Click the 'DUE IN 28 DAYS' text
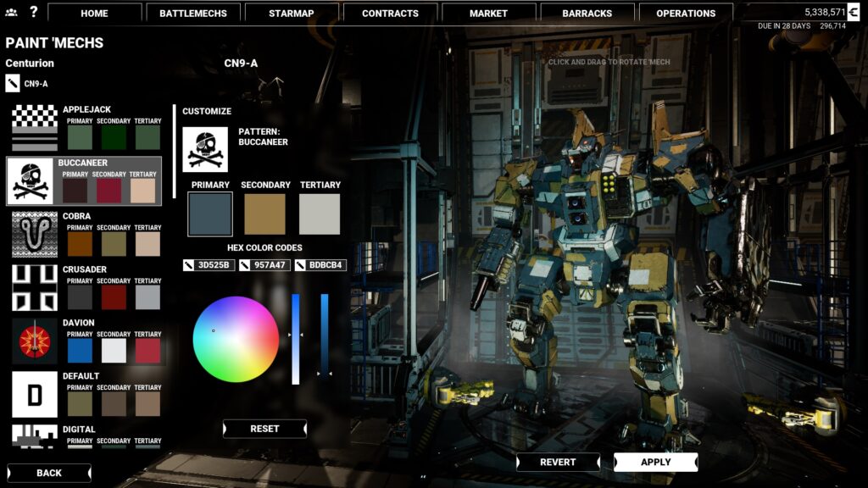 (x=784, y=26)
